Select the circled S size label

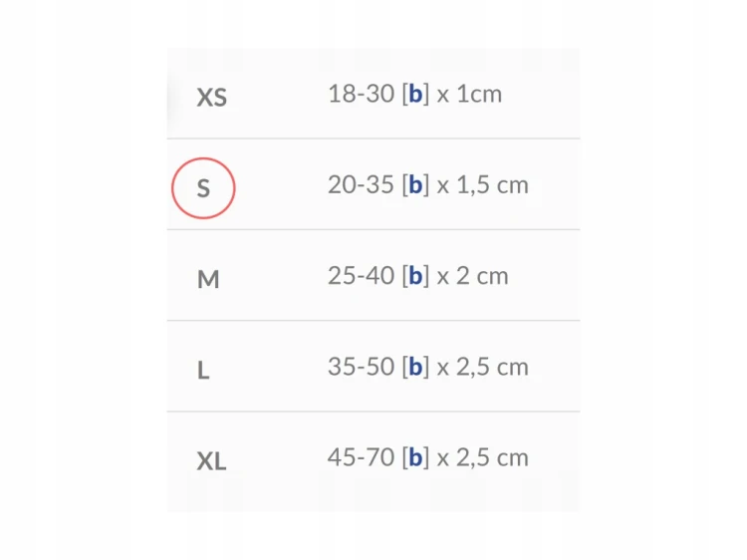(x=203, y=188)
